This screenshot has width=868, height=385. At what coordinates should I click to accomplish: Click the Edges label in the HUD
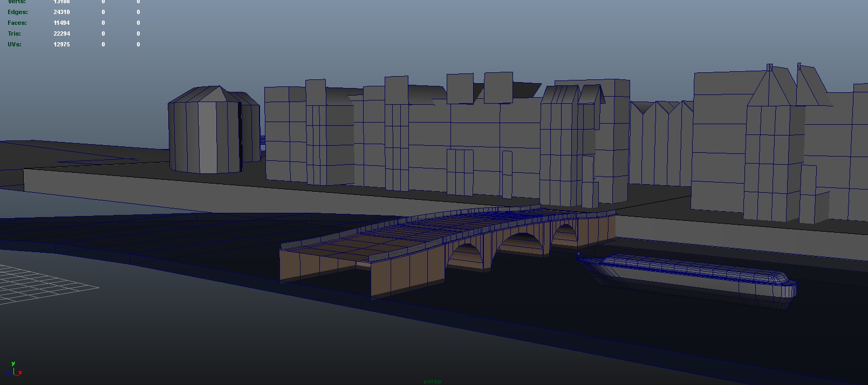18,12
